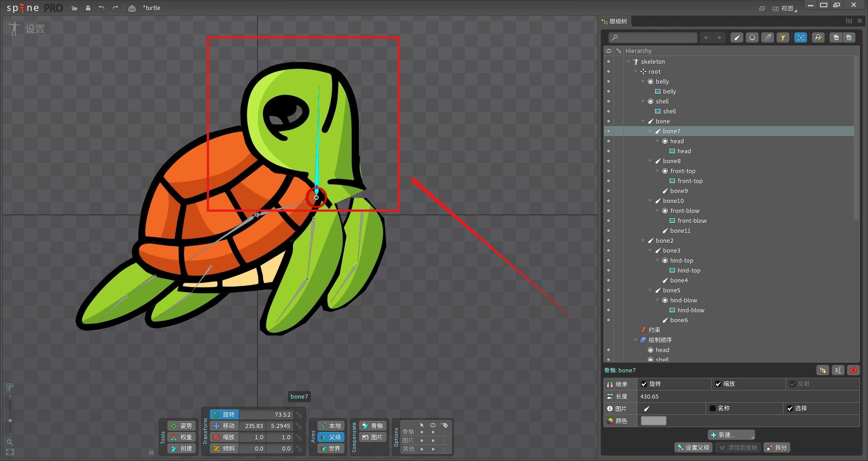Redo the last undone action
The width and height of the screenshot is (868, 461).
click(115, 8)
